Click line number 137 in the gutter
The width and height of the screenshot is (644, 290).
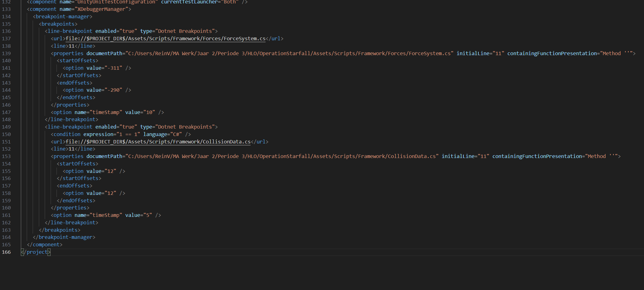coord(6,38)
